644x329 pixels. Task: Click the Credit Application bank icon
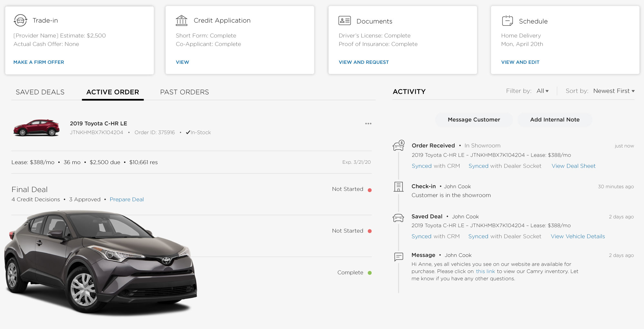pyautogui.click(x=182, y=20)
